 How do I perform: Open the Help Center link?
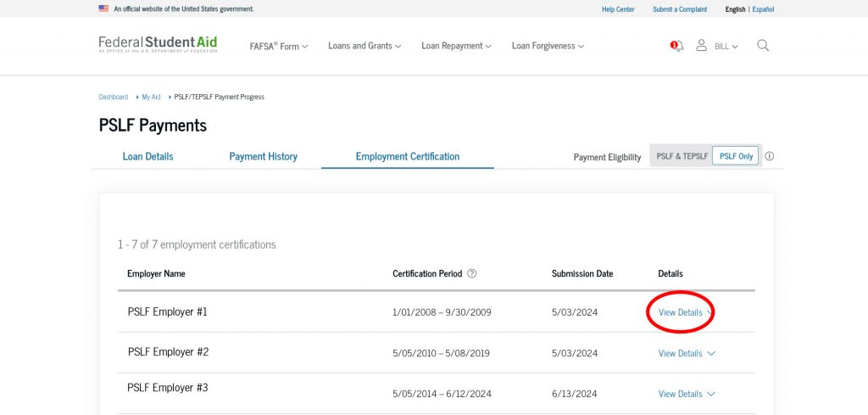[x=617, y=9]
